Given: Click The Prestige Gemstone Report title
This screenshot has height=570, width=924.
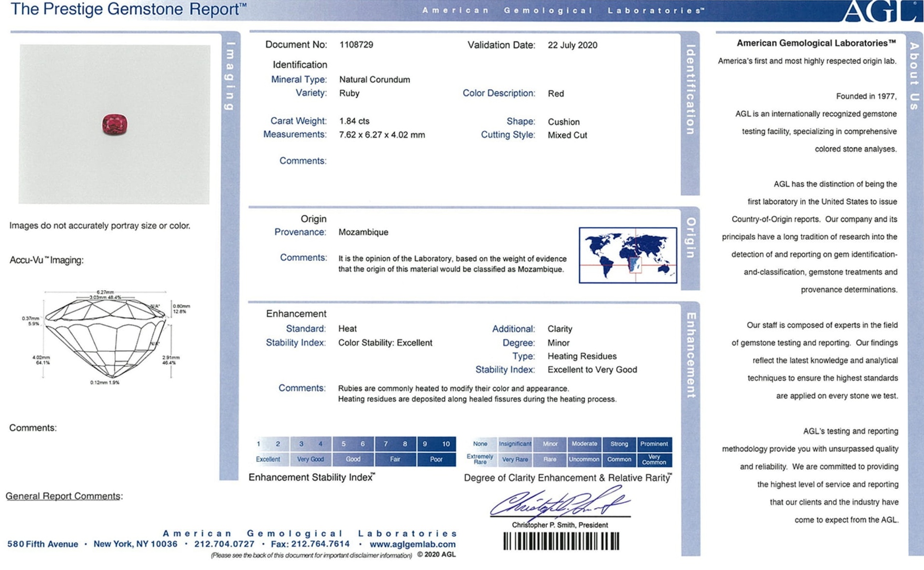Looking at the screenshot, I should [x=128, y=9].
